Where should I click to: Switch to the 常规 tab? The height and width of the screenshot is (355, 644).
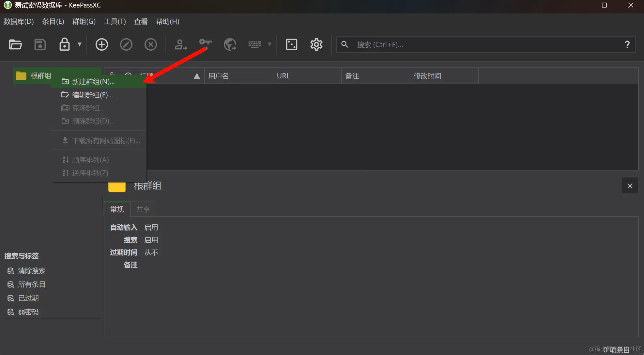pyautogui.click(x=117, y=209)
